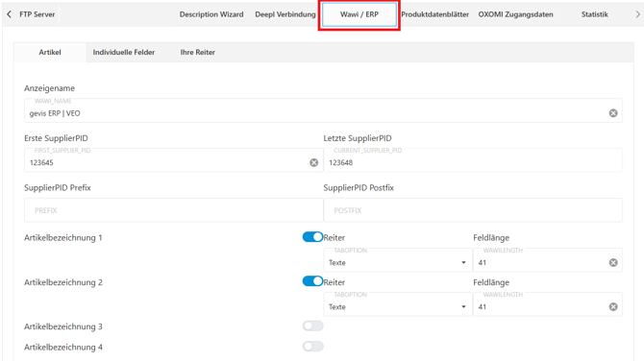The width and height of the screenshot is (644, 361).
Task: Clear Feldlänge of Artikelbezeichnung 2 with its X icon
Action: coord(613,307)
